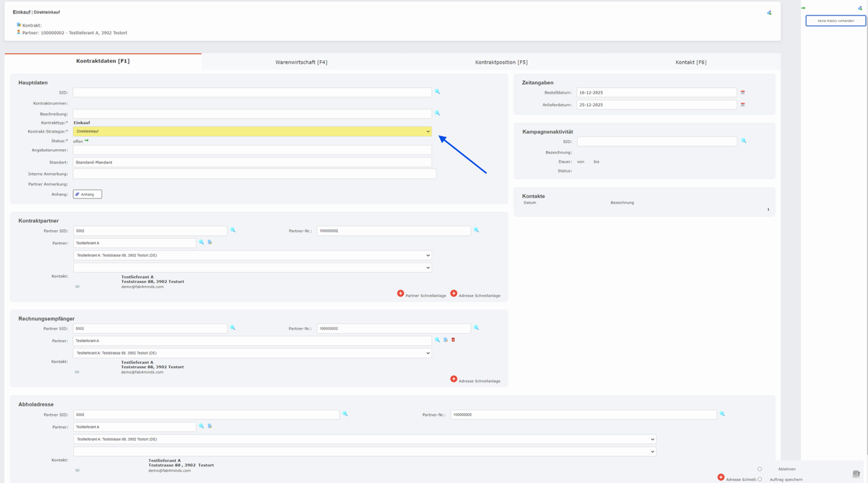Open calendar picker for Bestelldatum
This screenshot has width=868, height=483.
click(x=742, y=92)
